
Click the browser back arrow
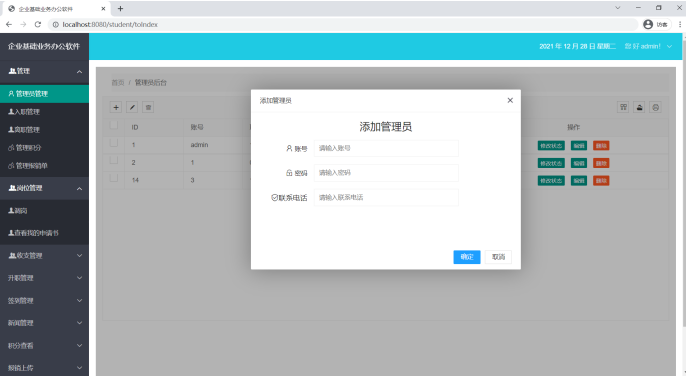9,24
